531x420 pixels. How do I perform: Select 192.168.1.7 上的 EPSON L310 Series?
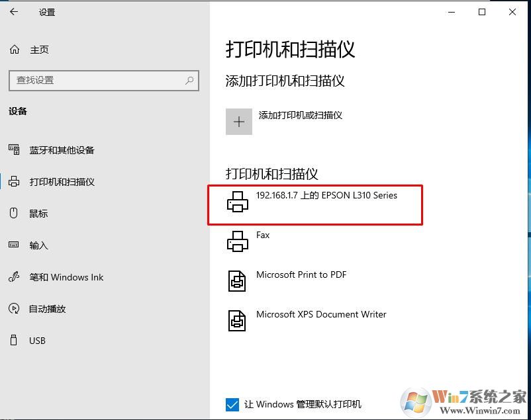click(326, 195)
